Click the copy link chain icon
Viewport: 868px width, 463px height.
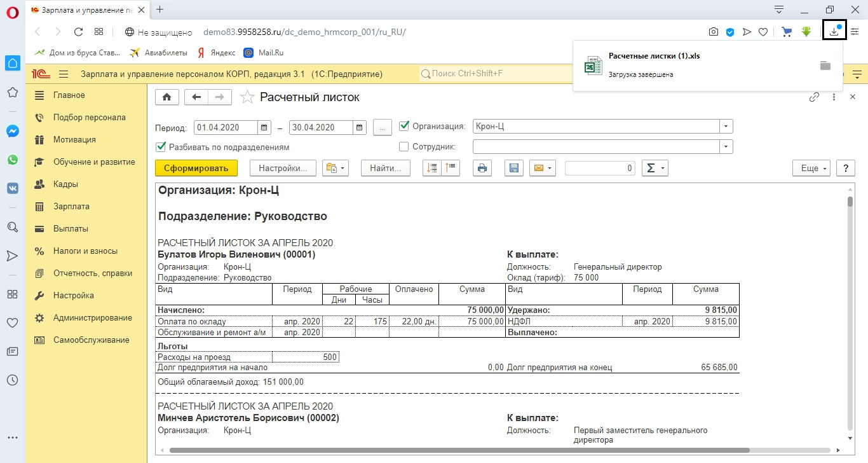[x=814, y=97]
